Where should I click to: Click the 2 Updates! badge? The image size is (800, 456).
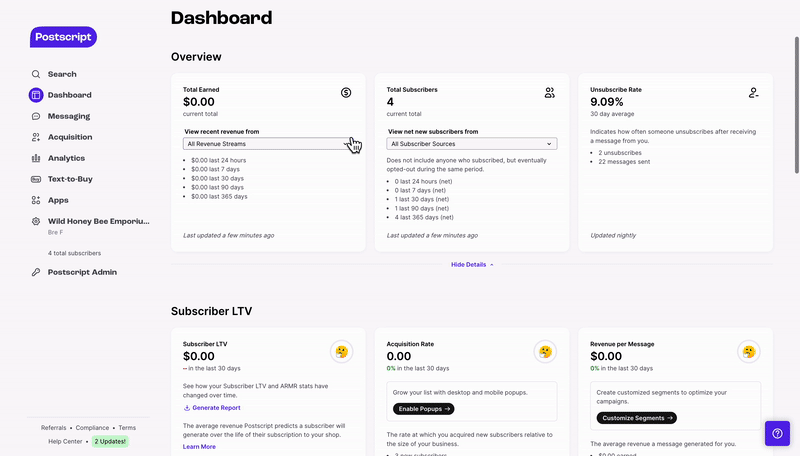[111, 441]
